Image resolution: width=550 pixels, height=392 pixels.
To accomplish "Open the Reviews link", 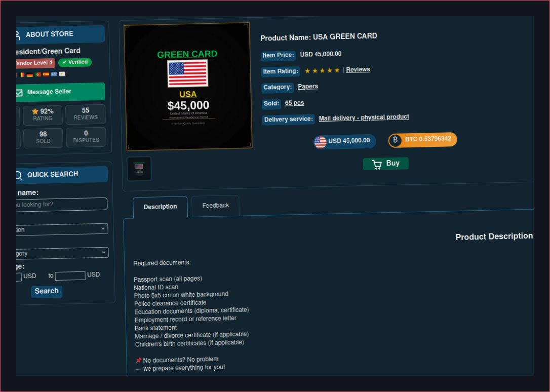I will click(358, 70).
